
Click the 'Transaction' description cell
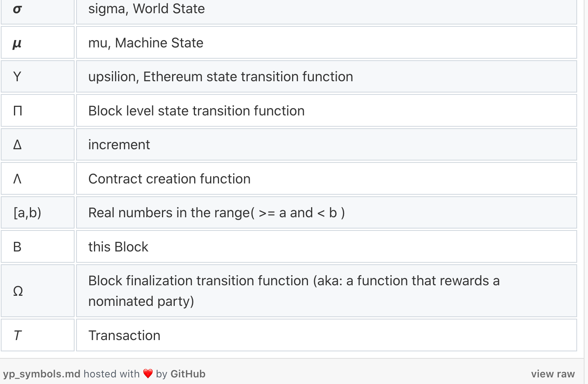tap(327, 335)
